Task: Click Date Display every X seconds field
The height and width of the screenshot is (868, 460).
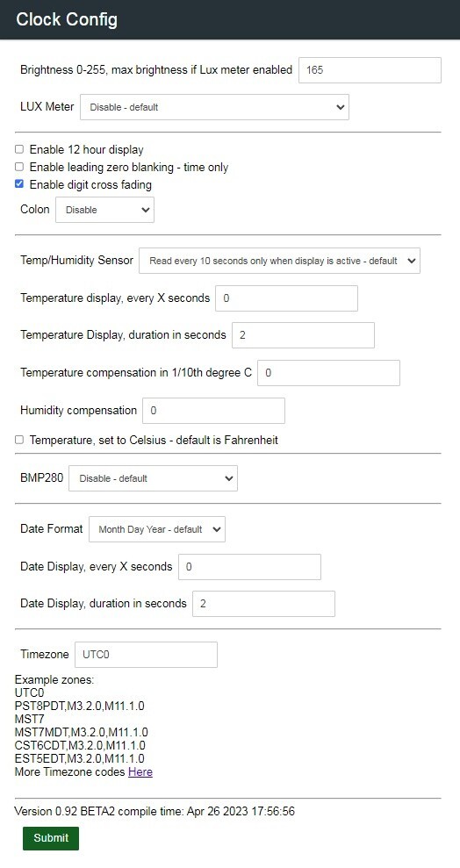Action: click(249, 567)
